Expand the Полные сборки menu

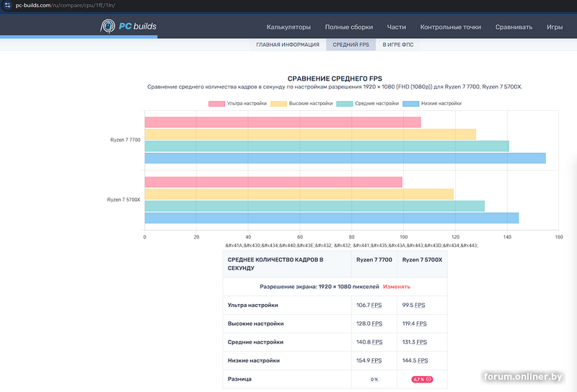[348, 27]
